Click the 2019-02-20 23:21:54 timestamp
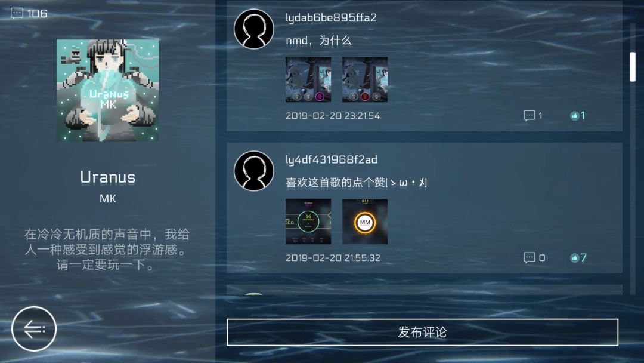 coord(333,116)
